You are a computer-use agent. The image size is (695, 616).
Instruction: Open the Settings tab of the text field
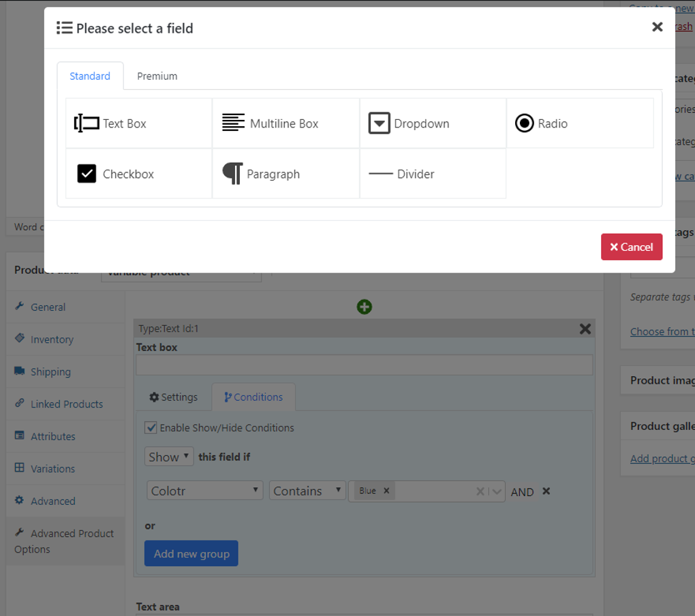[173, 397]
